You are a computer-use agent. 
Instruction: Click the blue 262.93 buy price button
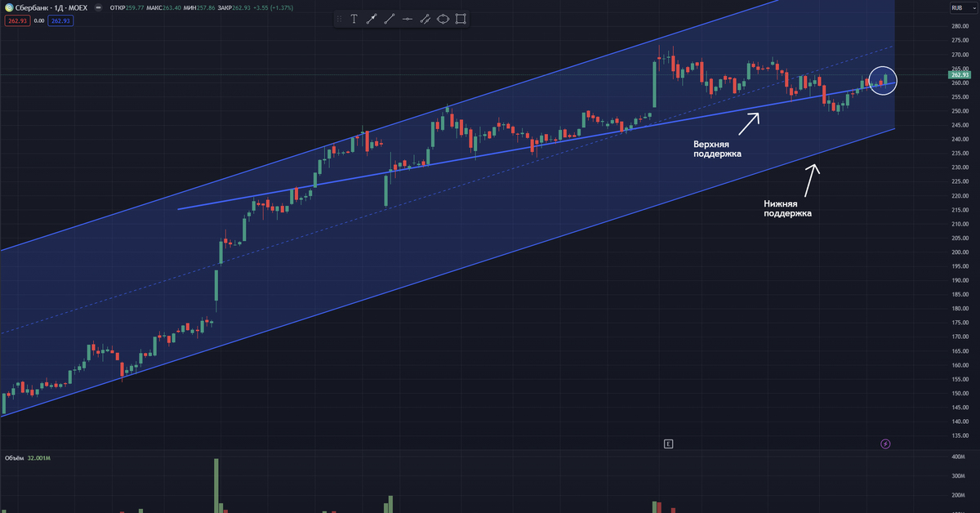coord(60,20)
